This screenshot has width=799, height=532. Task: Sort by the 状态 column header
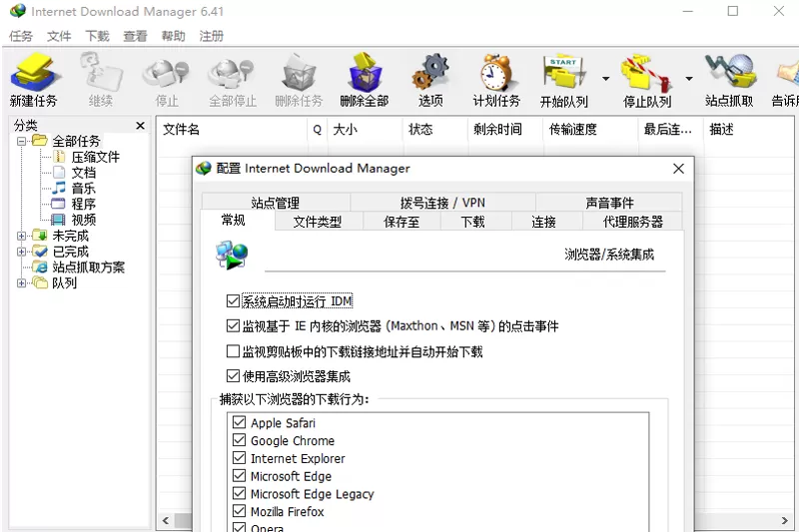tap(435, 130)
